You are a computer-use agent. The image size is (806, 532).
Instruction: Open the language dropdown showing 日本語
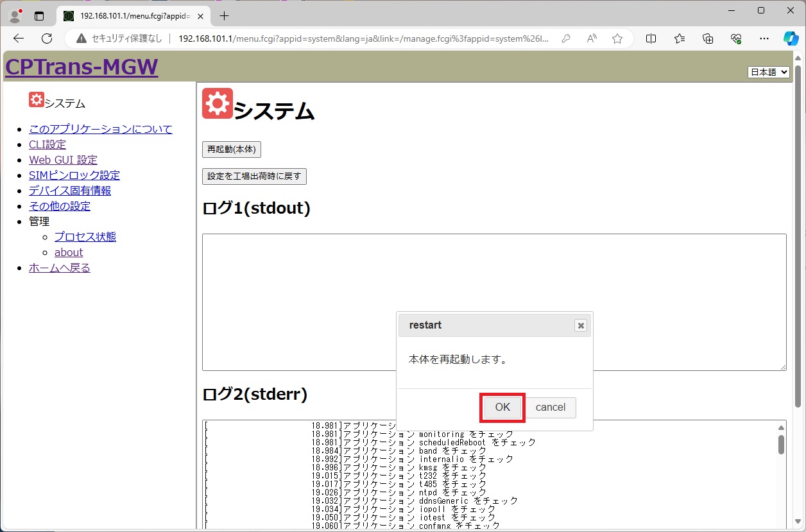[768, 73]
